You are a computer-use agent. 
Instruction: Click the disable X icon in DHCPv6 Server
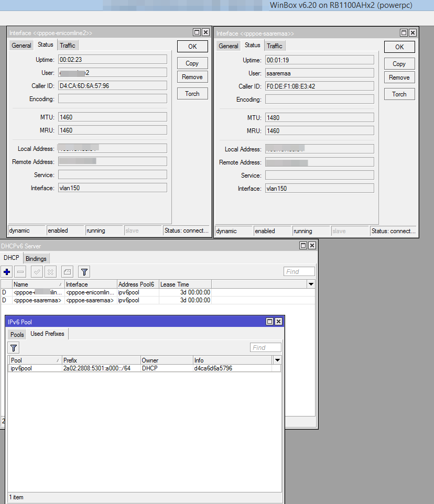[50, 272]
